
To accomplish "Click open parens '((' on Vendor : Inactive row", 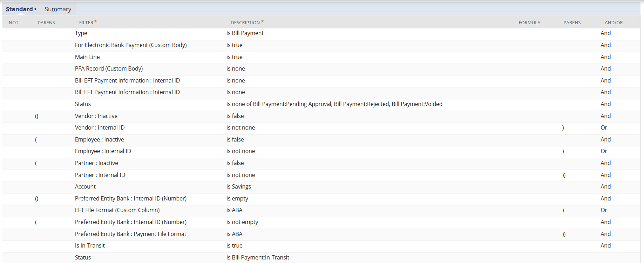I will click(36, 116).
